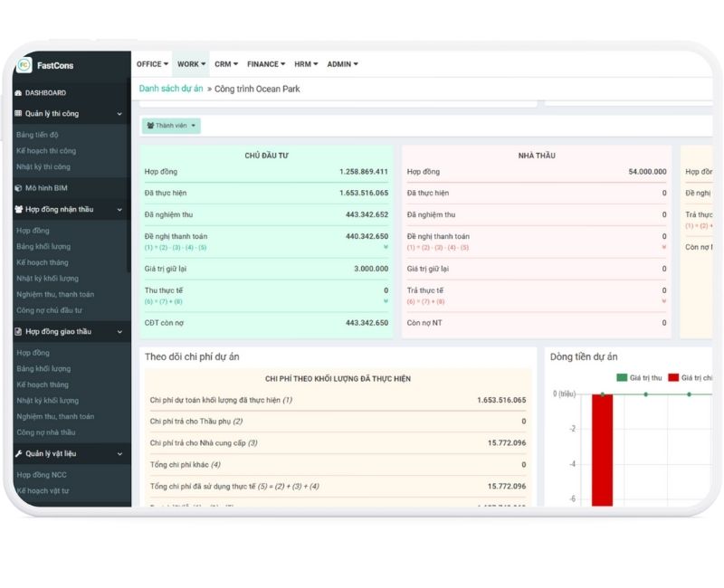
Task: Select the Quản lý thi công grid icon
Action: tap(17, 113)
